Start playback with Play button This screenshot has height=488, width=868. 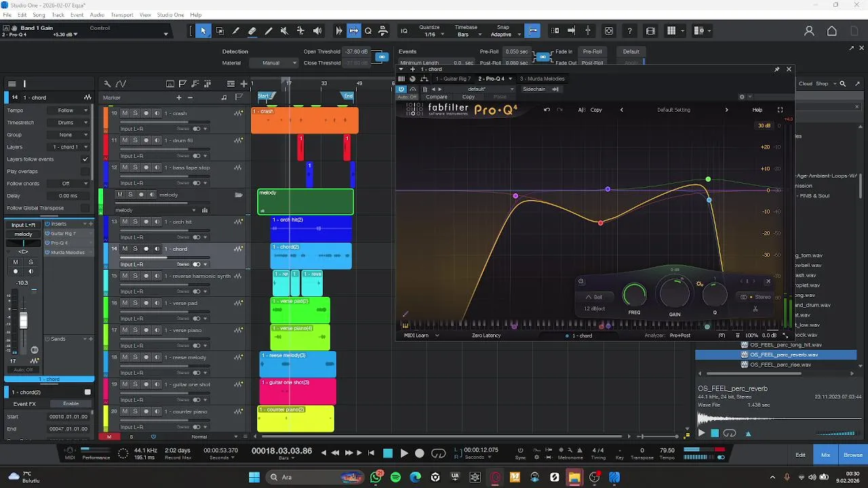point(403,453)
